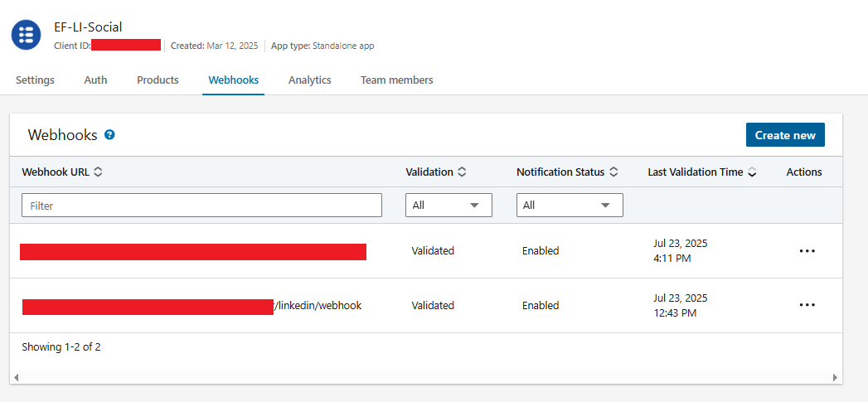Switch to the Settings tab
The height and width of the screenshot is (402, 868).
[x=35, y=80]
